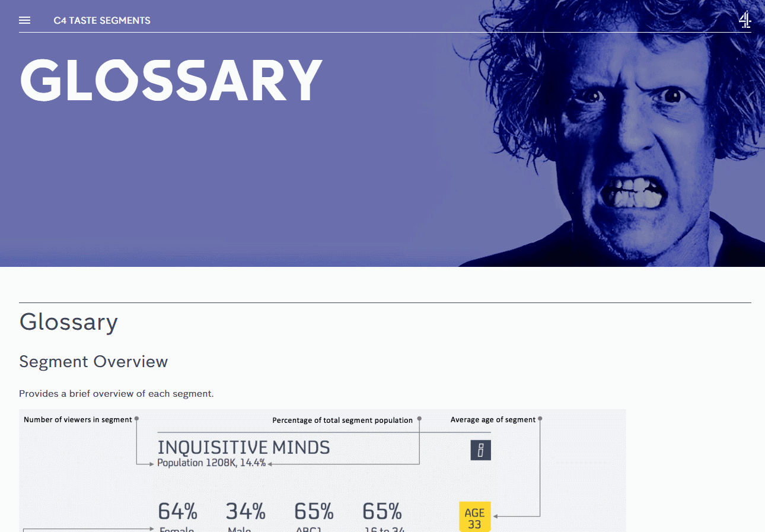Image resolution: width=765 pixels, height=532 pixels.
Task: Select the Segment Overview heading
Action: tap(93, 361)
